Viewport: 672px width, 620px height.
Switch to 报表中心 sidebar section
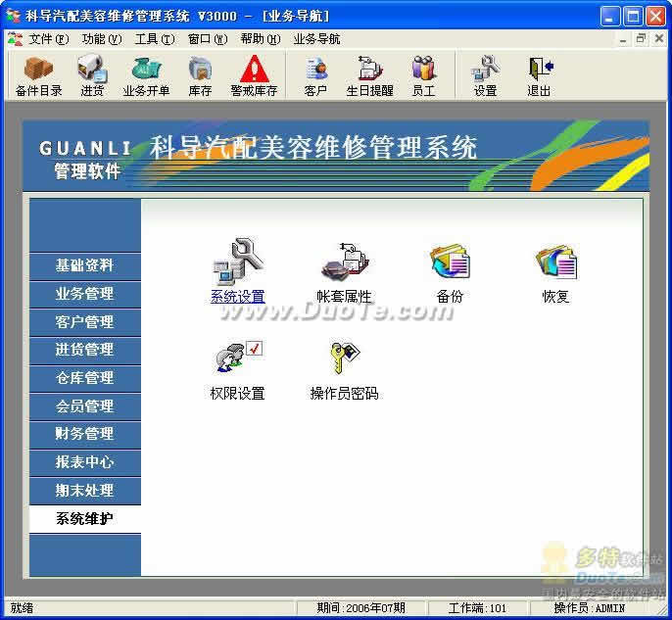click(x=85, y=462)
